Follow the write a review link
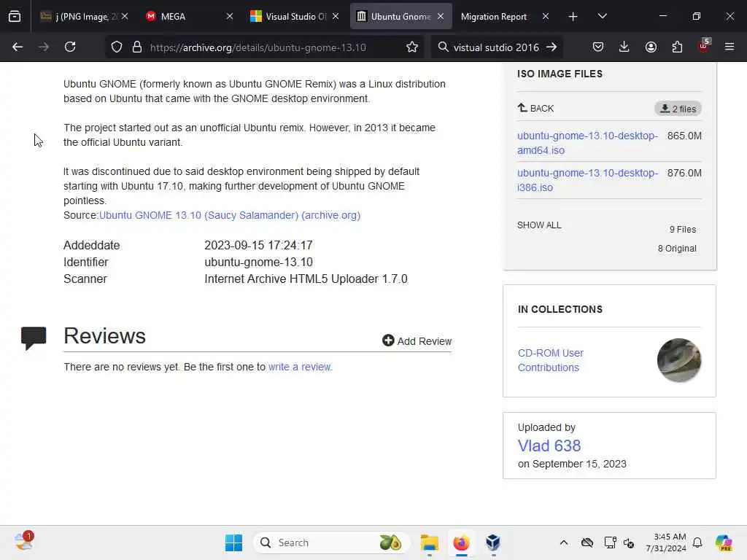This screenshot has height=560, width=747. click(x=300, y=367)
